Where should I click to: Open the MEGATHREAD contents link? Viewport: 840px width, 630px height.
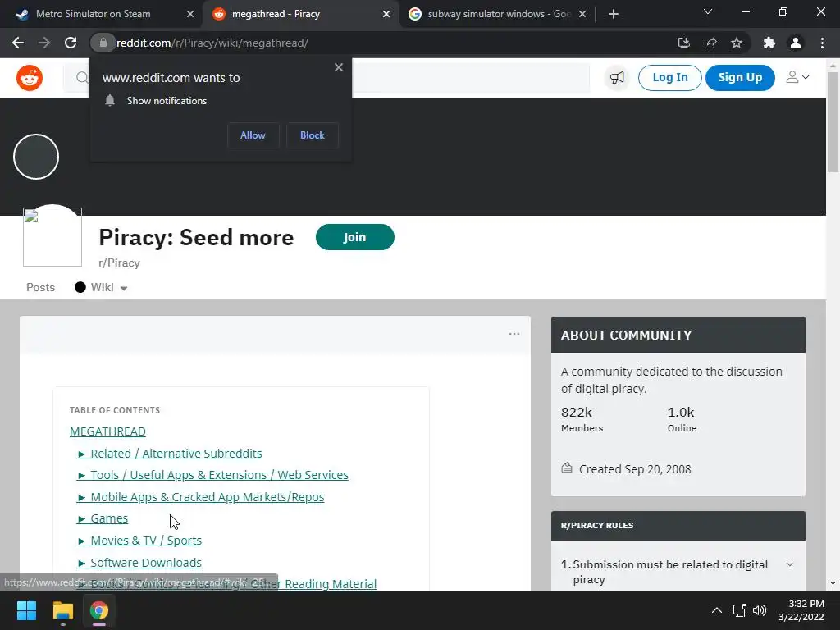pos(107,431)
